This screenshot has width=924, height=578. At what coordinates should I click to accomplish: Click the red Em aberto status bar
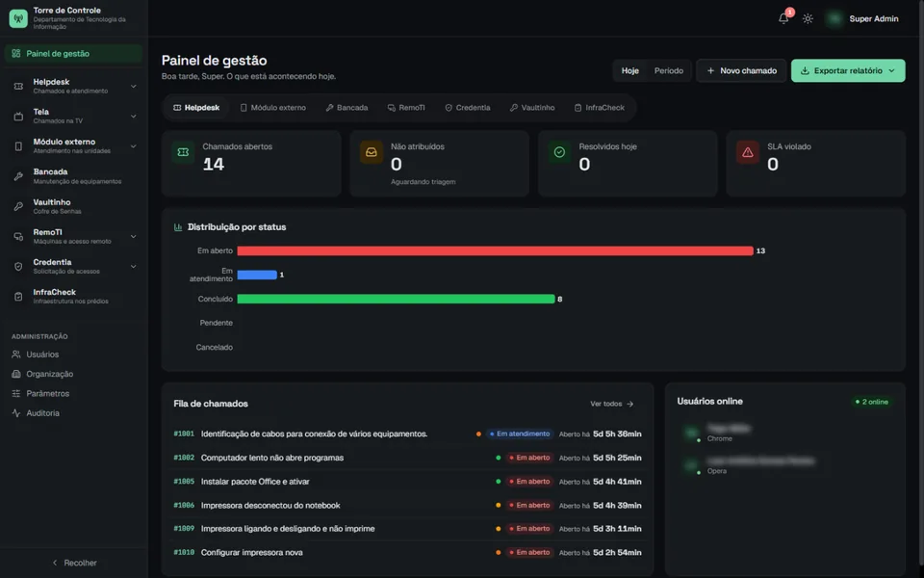pyautogui.click(x=495, y=250)
